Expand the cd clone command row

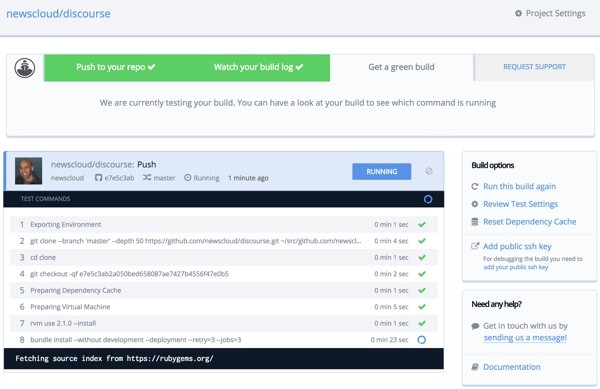pyautogui.click(x=223, y=257)
